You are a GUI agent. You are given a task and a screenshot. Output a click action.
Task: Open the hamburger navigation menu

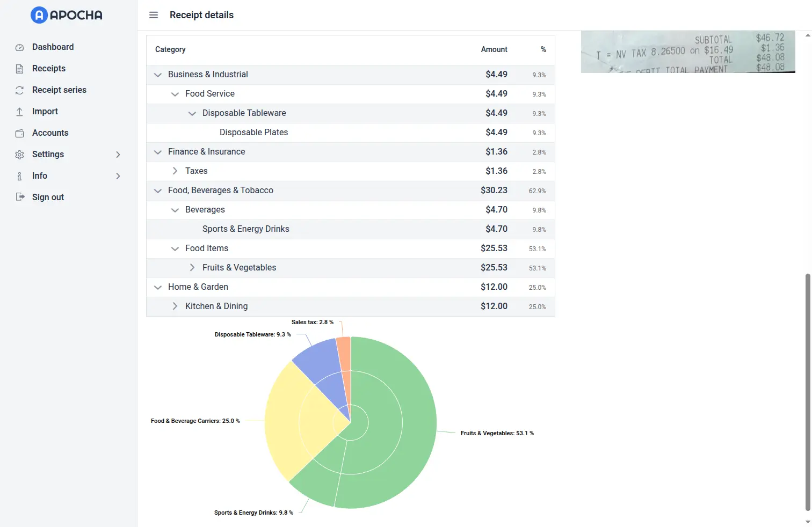pos(154,15)
